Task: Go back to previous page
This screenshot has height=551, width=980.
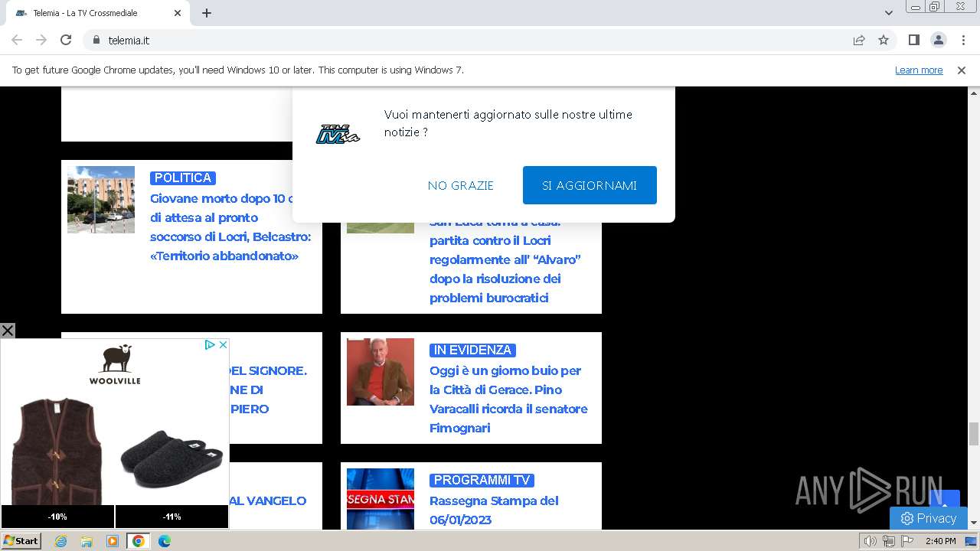Action: click(x=17, y=40)
